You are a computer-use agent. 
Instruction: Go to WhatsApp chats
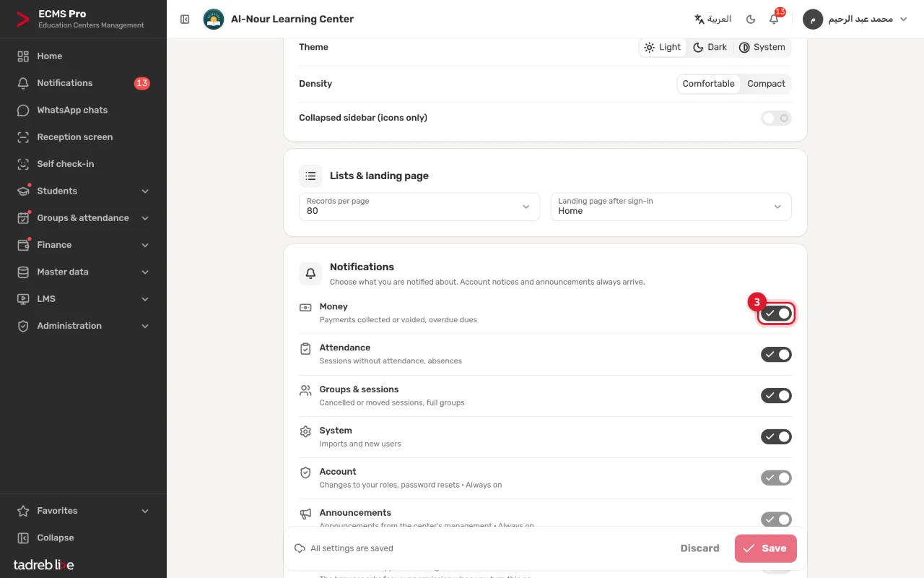[83, 110]
